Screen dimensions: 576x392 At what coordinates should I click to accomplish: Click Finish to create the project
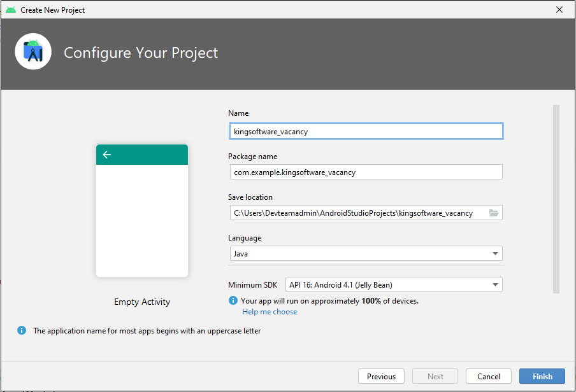[x=542, y=376]
